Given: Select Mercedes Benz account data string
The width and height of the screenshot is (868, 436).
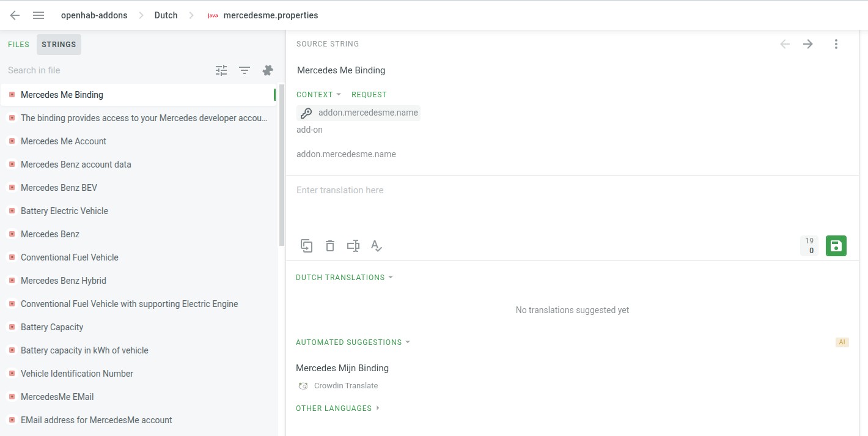Looking at the screenshot, I should pos(138,164).
